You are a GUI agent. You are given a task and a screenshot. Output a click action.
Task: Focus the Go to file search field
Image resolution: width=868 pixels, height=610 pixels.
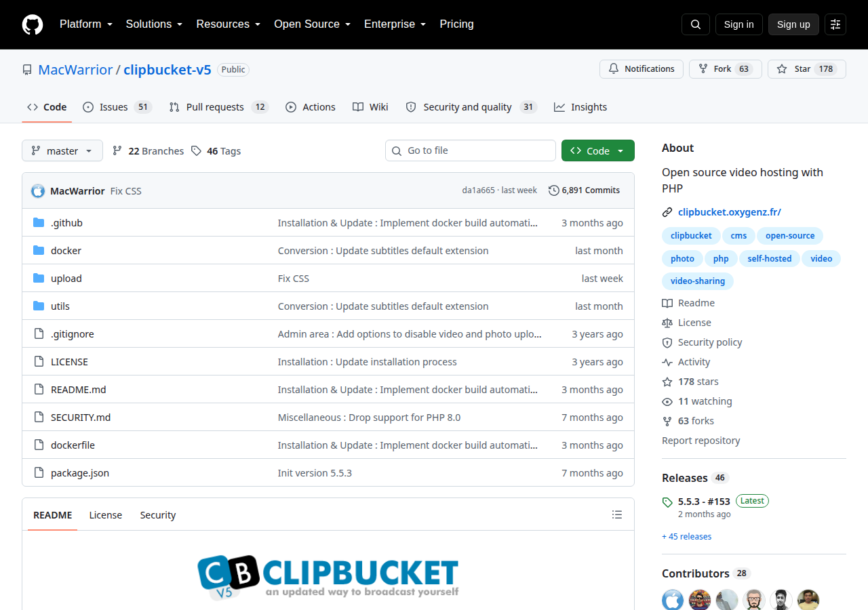pyautogui.click(x=471, y=150)
